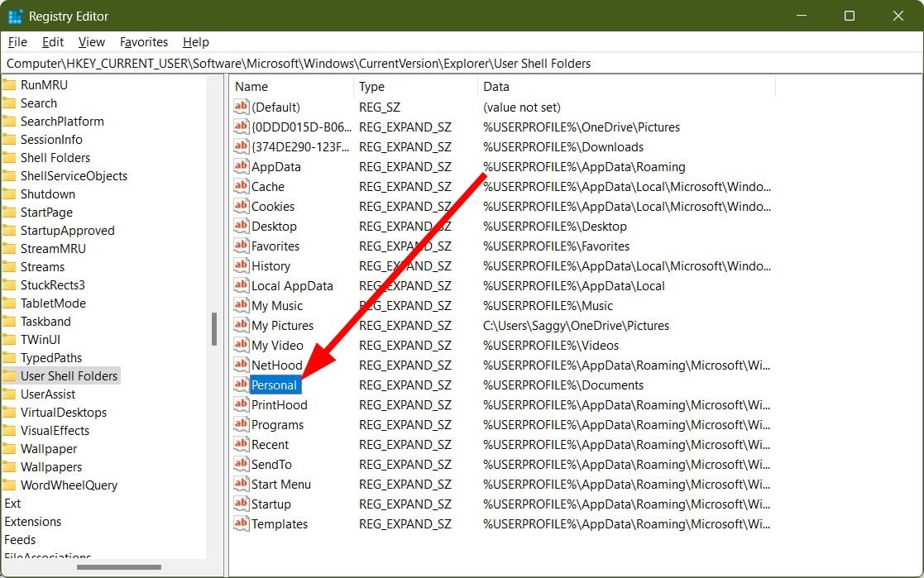Image resolution: width=924 pixels, height=578 pixels.
Task: Click the string icon next to SendTo
Action: [x=241, y=464]
